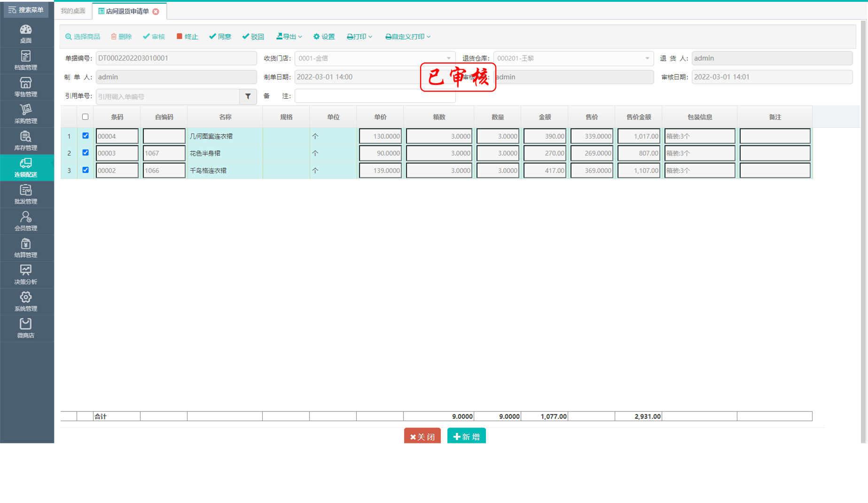Click 售价金额 cell 1,017.00

click(x=639, y=136)
